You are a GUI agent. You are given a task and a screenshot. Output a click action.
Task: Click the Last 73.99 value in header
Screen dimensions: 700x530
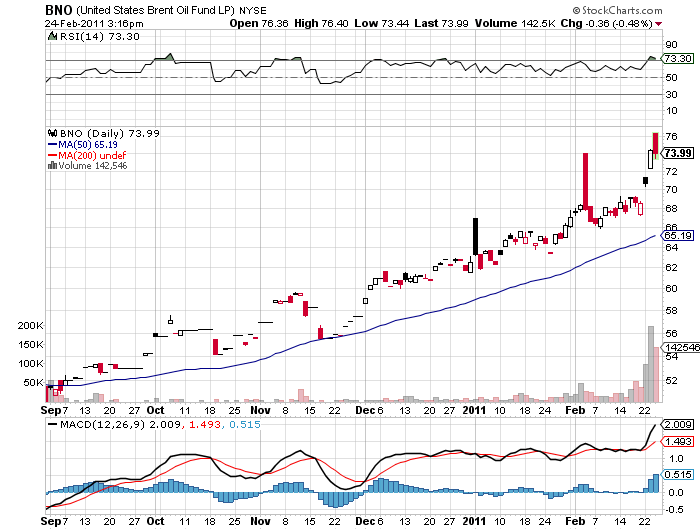(441, 23)
